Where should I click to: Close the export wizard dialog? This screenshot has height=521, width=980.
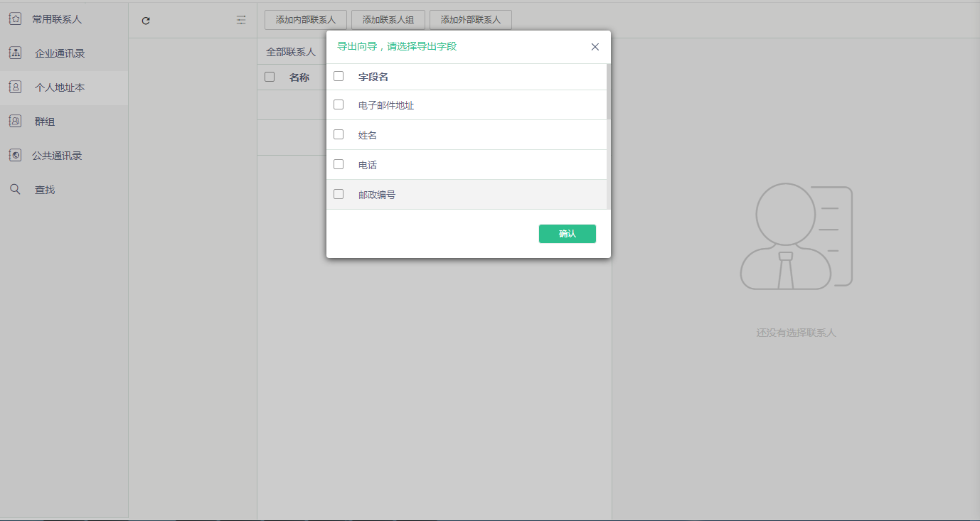(x=595, y=47)
